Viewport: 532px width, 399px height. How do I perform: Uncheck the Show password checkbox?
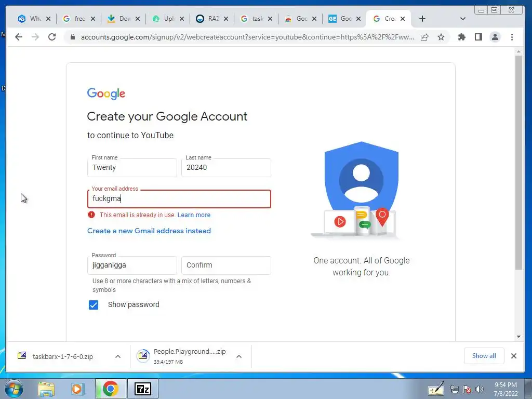94,304
